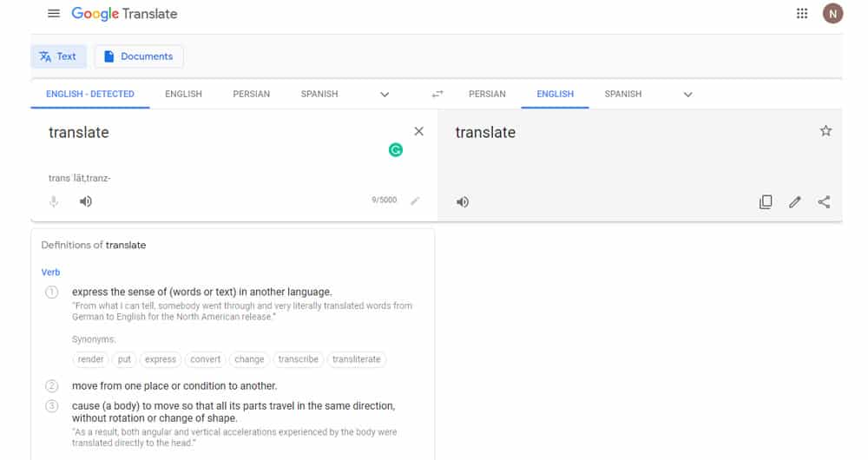Clear the source text

point(419,131)
